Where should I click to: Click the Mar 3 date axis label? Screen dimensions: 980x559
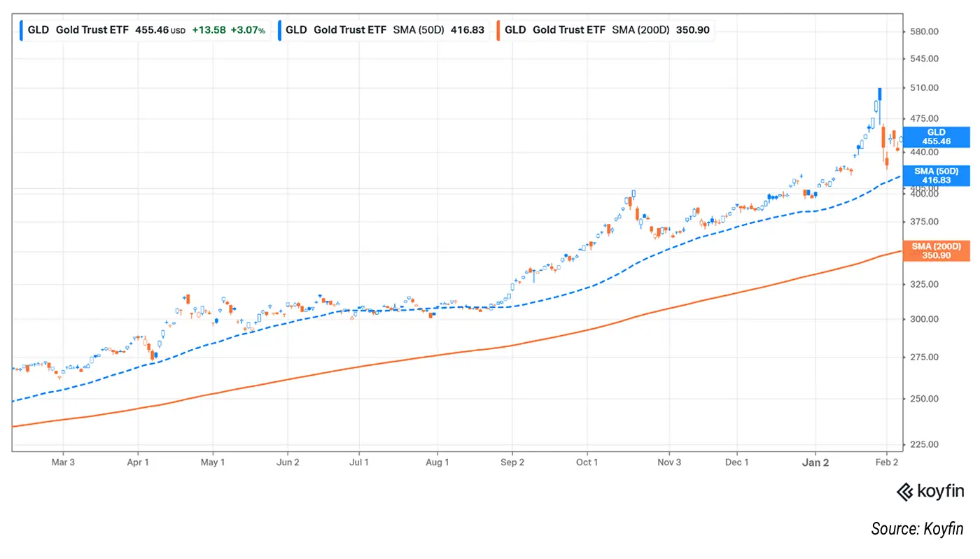point(63,462)
